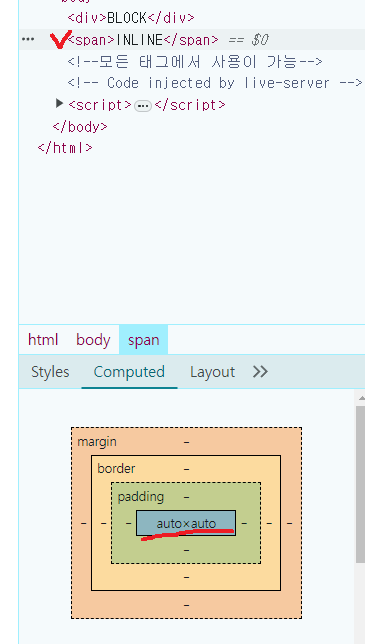This screenshot has height=644, width=365.
Task: Click the Korean HTML comment line
Action: [195, 62]
